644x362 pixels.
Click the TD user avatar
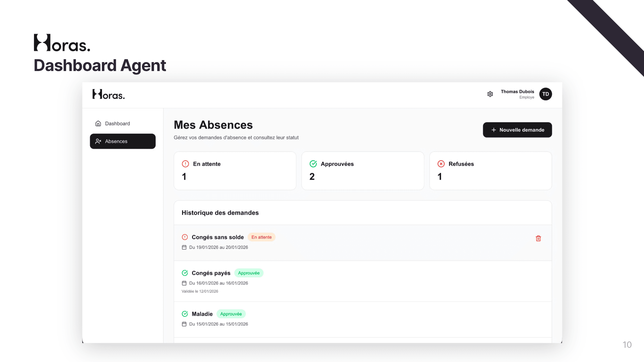(545, 94)
